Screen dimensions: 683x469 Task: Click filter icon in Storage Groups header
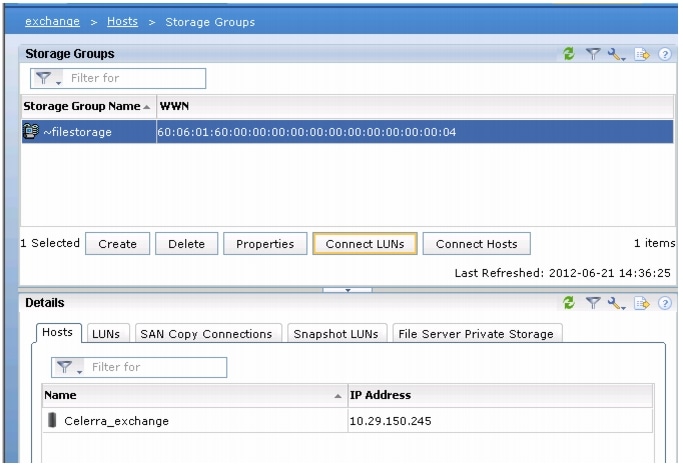pos(593,54)
